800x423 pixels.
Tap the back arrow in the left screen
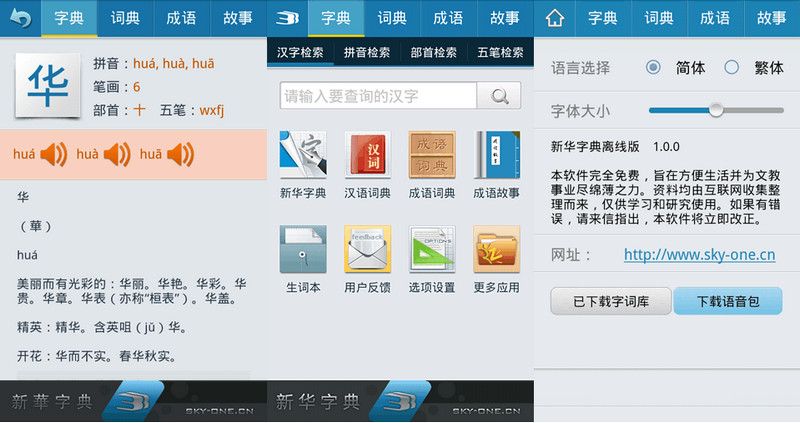[20, 18]
